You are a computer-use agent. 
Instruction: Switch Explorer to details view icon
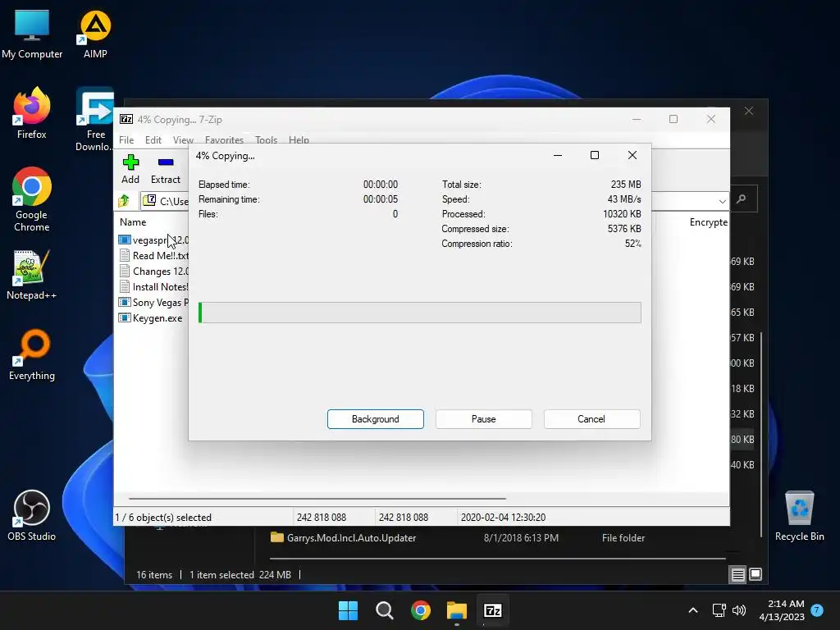click(737, 575)
